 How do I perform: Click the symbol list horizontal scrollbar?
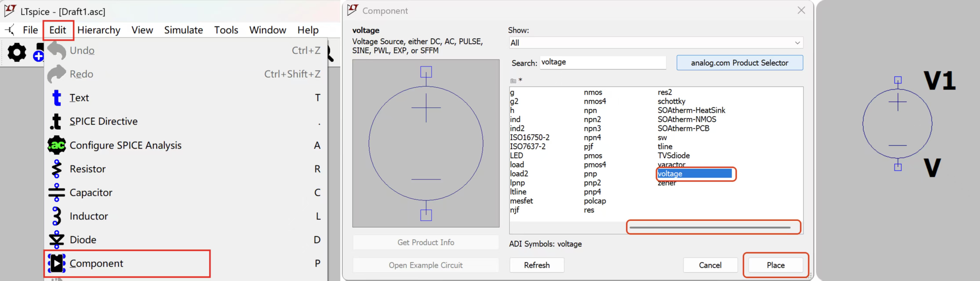pyautogui.click(x=710, y=227)
